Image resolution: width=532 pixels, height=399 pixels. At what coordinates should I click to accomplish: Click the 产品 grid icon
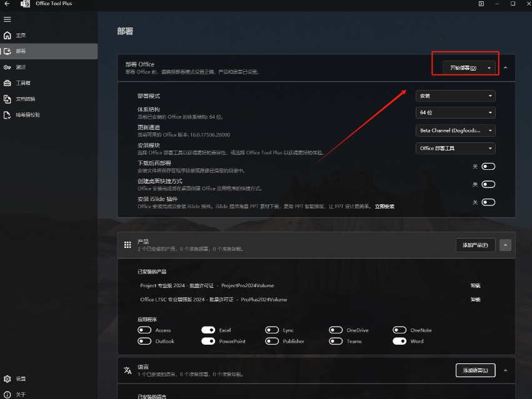pos(128,245)
